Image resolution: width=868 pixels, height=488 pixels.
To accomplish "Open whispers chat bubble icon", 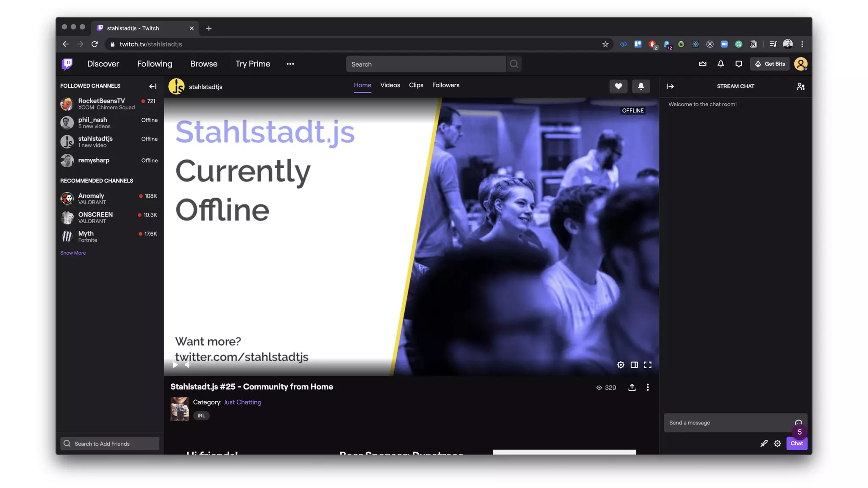I will tap(739, 64).
